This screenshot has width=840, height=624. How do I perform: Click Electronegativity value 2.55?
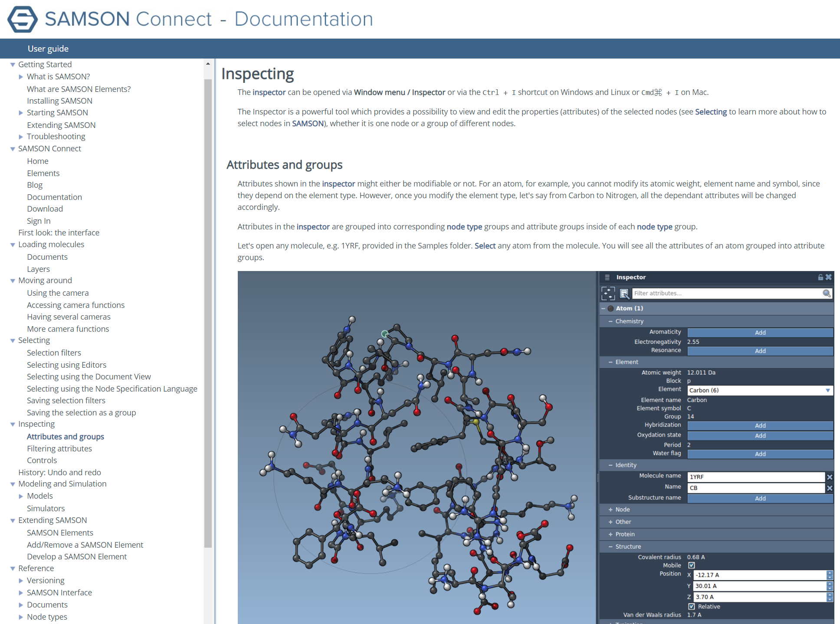693,342
